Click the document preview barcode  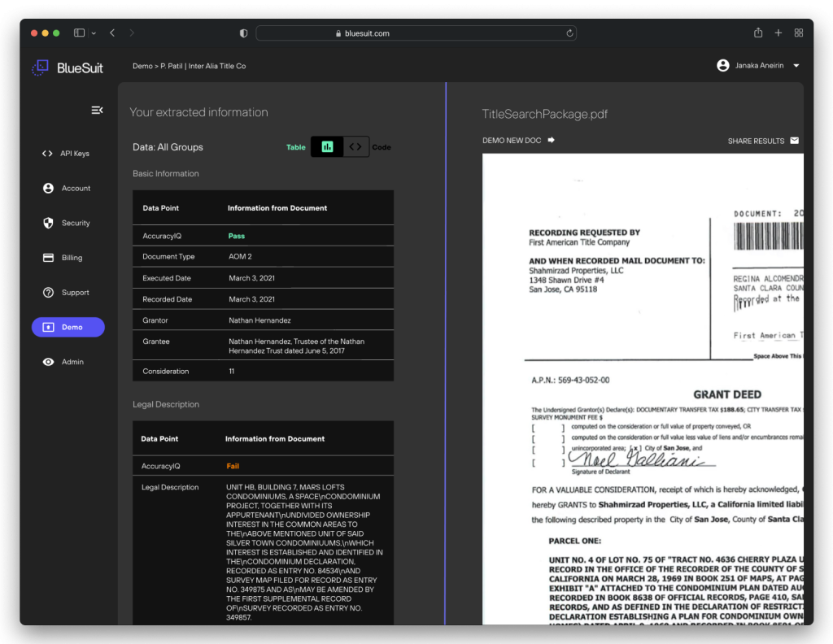pyautogui.click(x=768, y=237)
